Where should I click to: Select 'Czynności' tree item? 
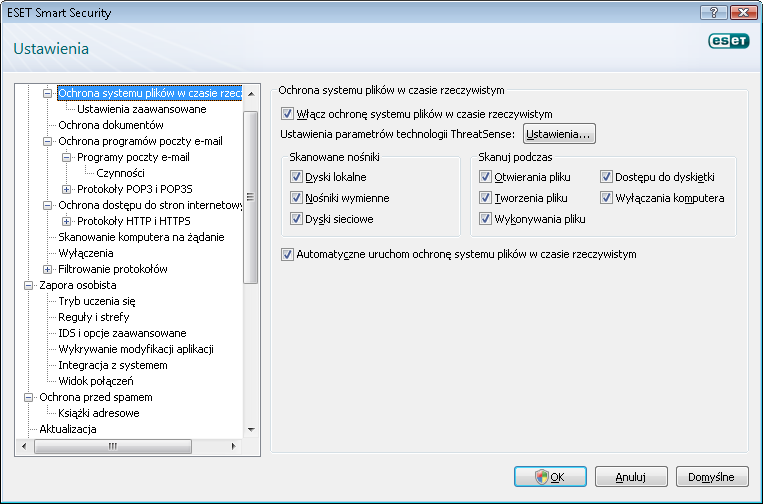pyautogui.click(x=120, y=173)
